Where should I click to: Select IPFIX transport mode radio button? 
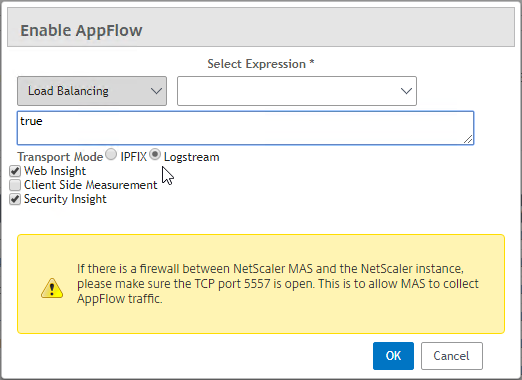(111, 154)
